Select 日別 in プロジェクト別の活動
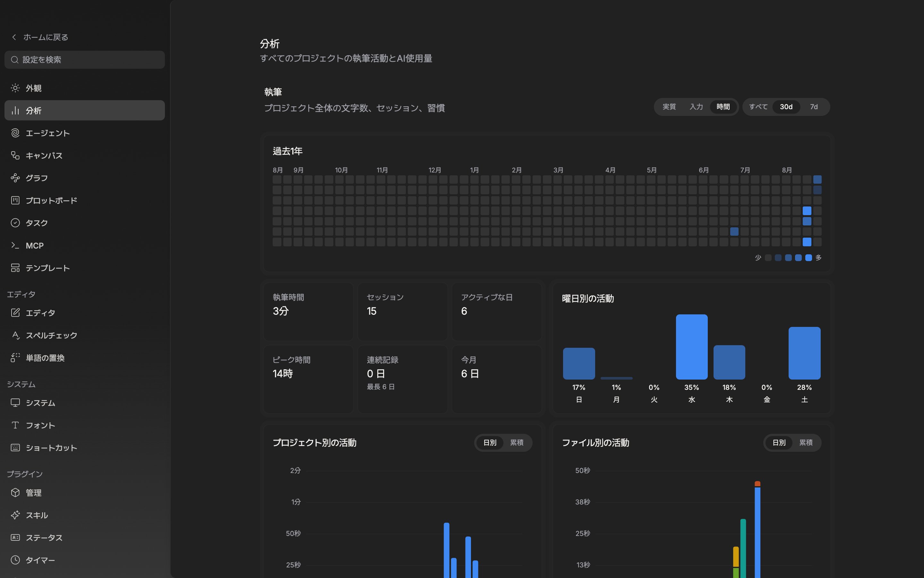The width and height of the screenshot is (924, 578). click(490, 443)
